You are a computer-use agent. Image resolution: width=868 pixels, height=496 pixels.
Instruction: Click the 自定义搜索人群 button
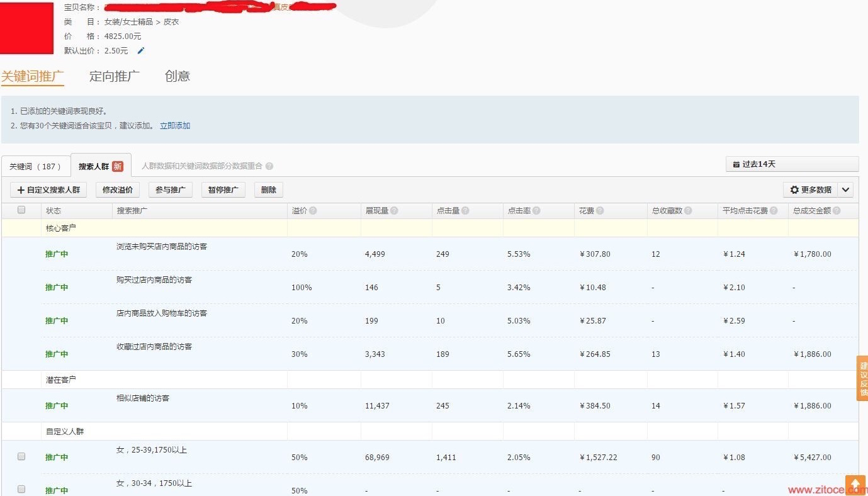tap(48, 190)
